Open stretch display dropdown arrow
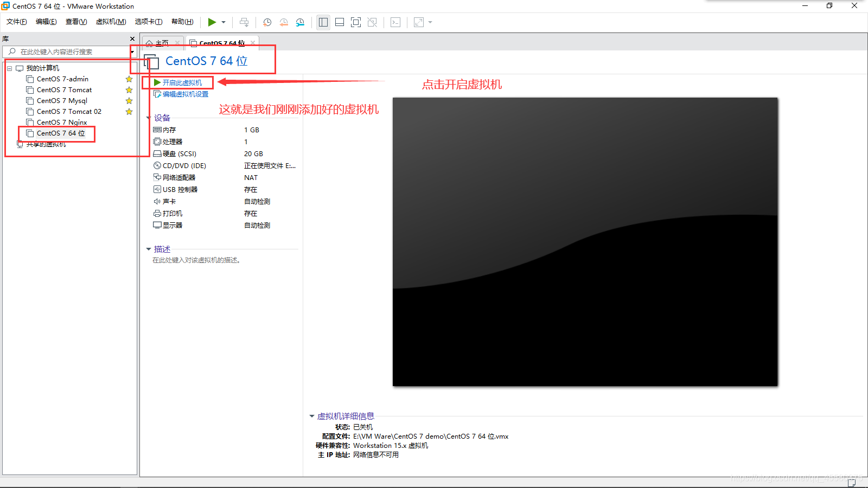Viewport: 868px width, 488px height. pos(430,22)
